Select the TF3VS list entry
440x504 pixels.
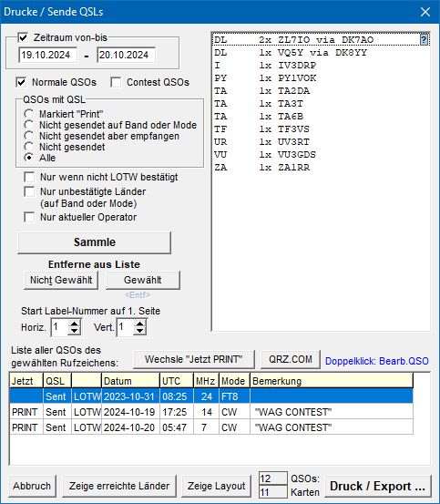tap(321, 129)
